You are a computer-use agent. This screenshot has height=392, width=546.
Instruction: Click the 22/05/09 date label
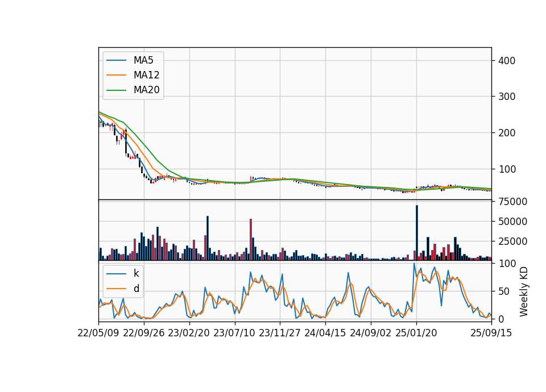tap(98, 333)
